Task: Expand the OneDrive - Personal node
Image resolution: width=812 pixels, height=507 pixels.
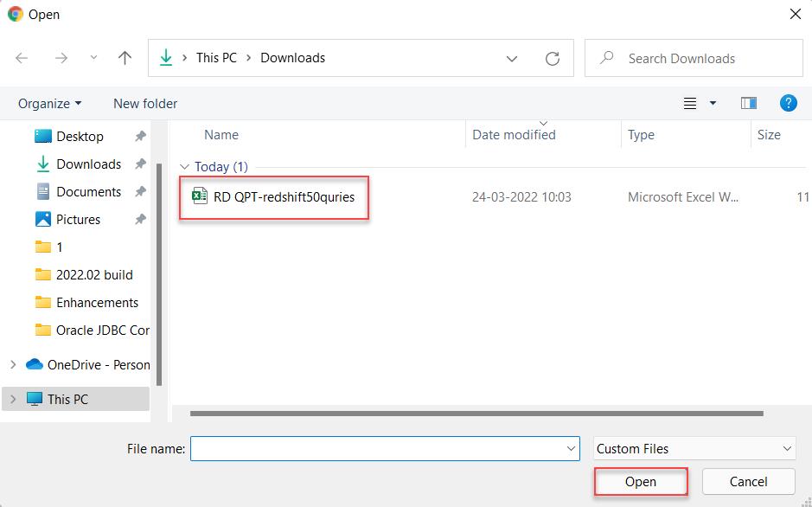Action: click(13, 365)
